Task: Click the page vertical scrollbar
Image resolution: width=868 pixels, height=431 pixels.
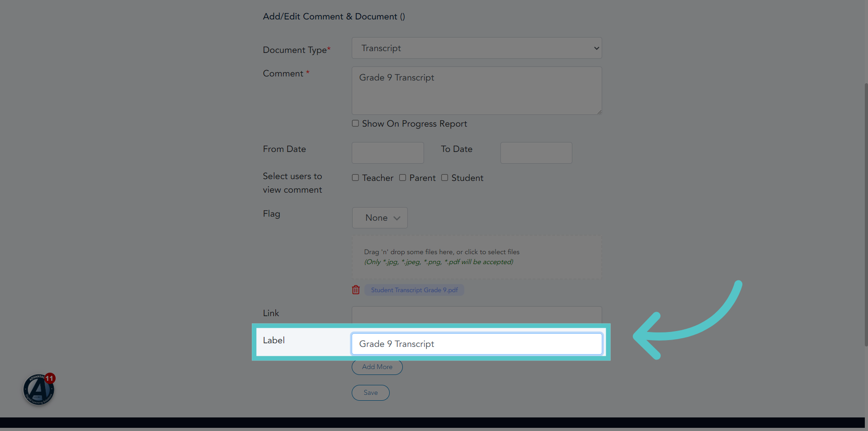Action: [866, 215]
